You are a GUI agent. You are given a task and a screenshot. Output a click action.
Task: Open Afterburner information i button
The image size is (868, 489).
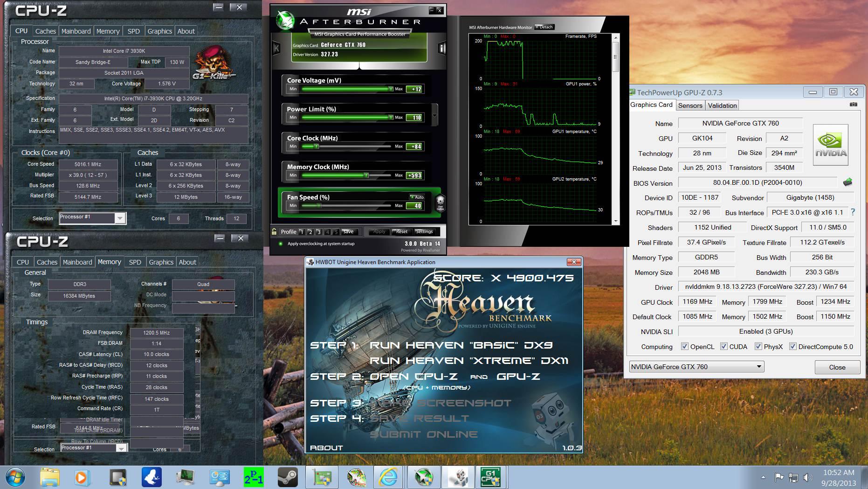click(x=442, y=48)
